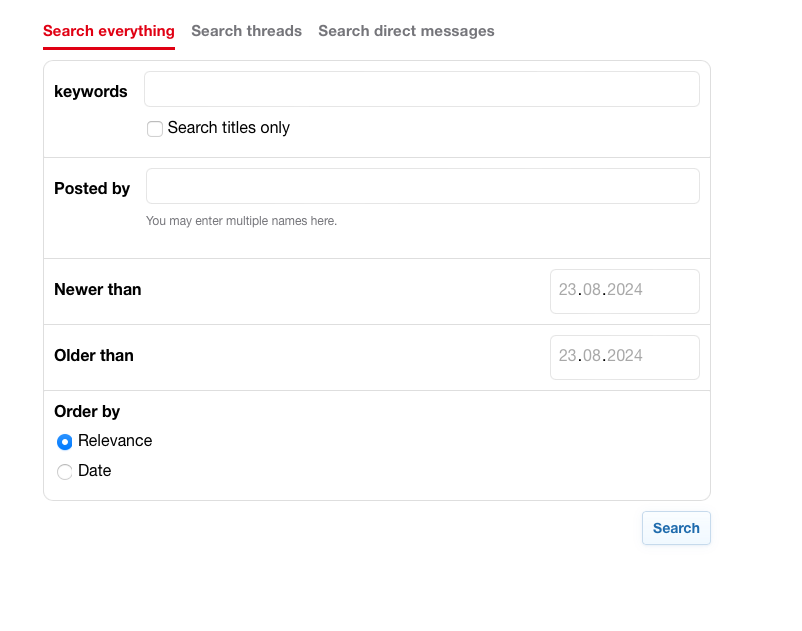Click the Search titles only label text
Viewport: 802px width, 631px height.
point(229,128)
